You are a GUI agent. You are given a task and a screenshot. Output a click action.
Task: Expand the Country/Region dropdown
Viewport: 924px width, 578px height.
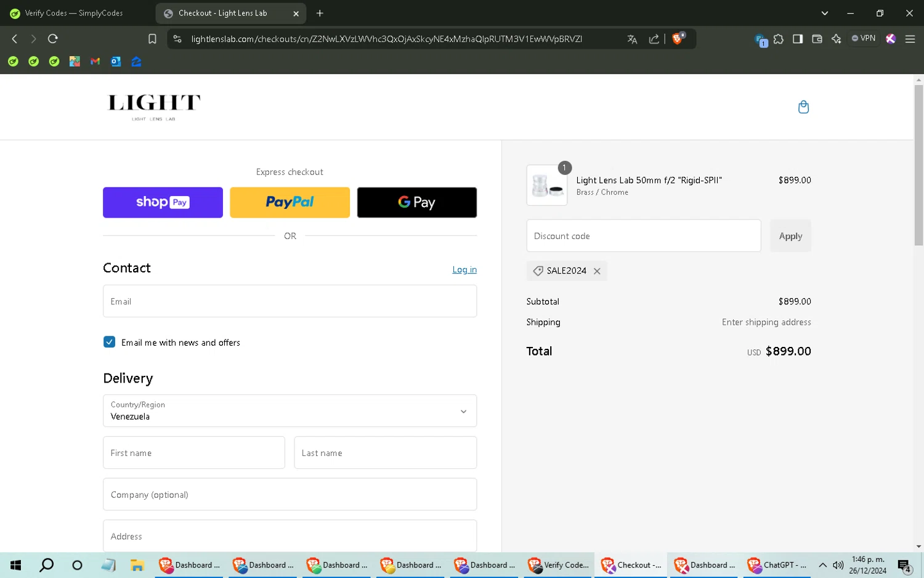coord(290,411)
